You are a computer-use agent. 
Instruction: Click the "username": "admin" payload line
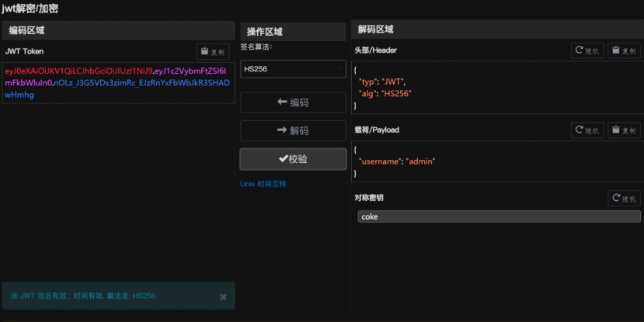click(x=397, y=161)
